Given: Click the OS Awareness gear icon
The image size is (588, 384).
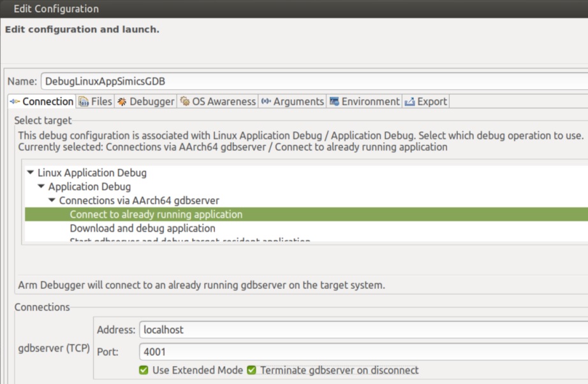Looking at the screenshot, I should pyautogui.click(x=185, y=101).
